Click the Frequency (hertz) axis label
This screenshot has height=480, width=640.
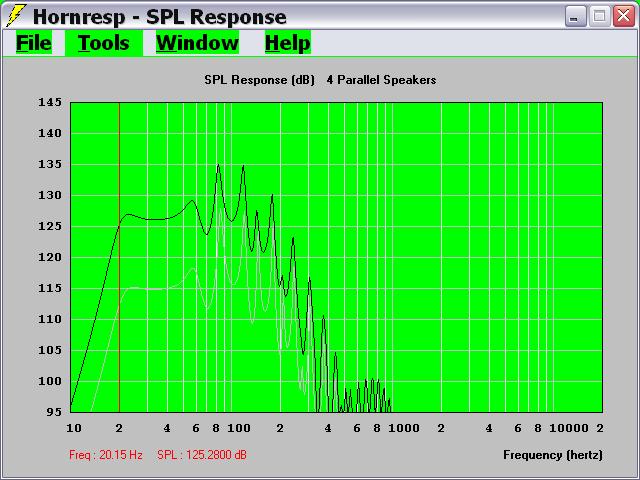(553, 455)
